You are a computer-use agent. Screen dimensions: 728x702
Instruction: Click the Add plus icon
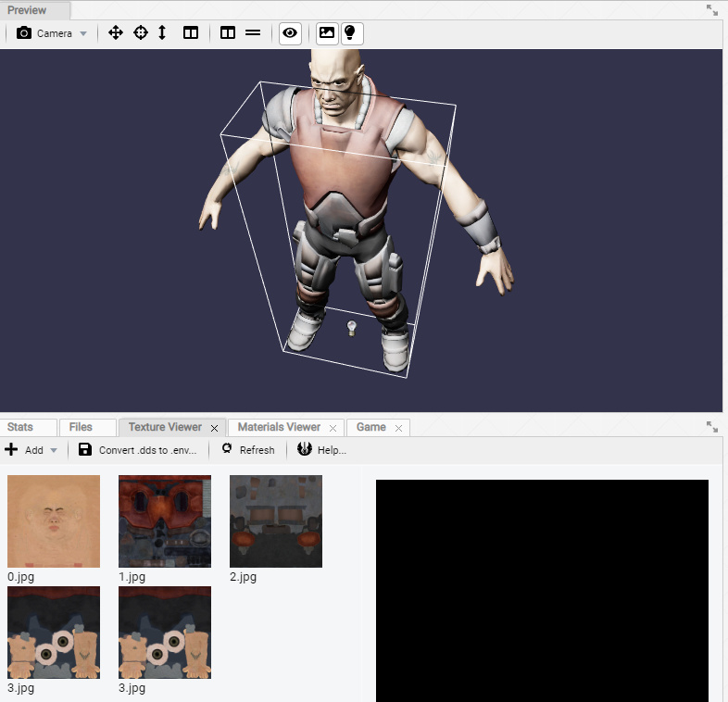click(x=11, y=449)
